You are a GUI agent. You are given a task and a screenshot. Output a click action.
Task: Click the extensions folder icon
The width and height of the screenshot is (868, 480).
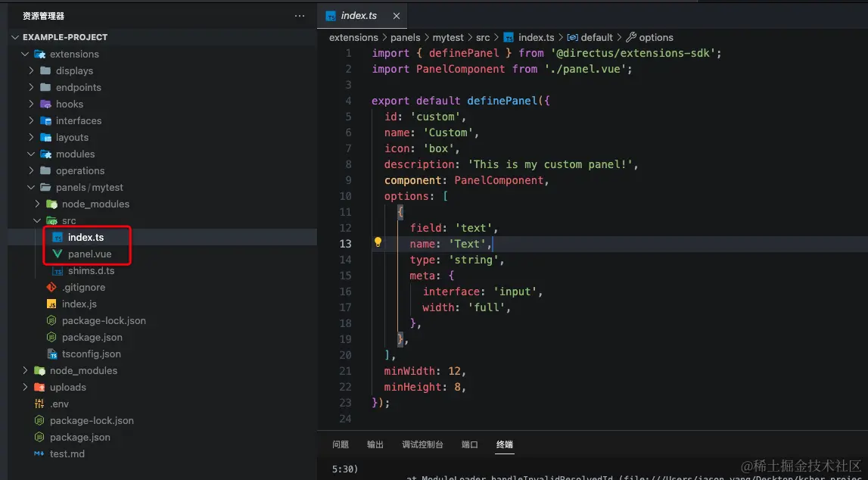(x=40, y=55)
